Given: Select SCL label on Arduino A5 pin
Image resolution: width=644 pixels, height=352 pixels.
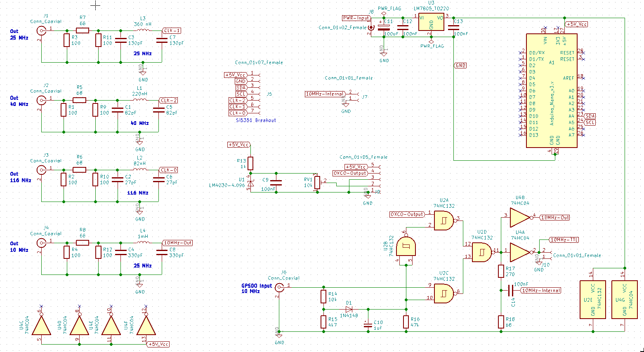Looking at the screenshot, I should pyautogui.click(x=590, y=122).
